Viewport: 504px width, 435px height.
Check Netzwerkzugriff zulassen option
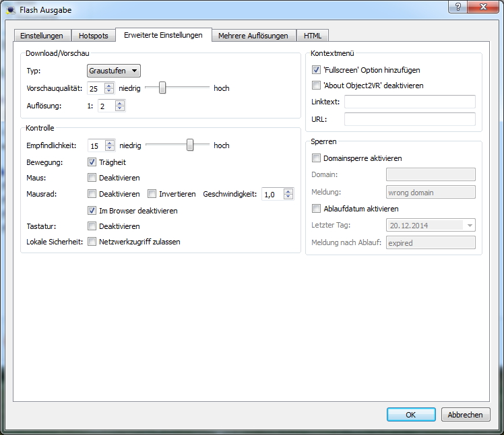click(x=92, y=242)
